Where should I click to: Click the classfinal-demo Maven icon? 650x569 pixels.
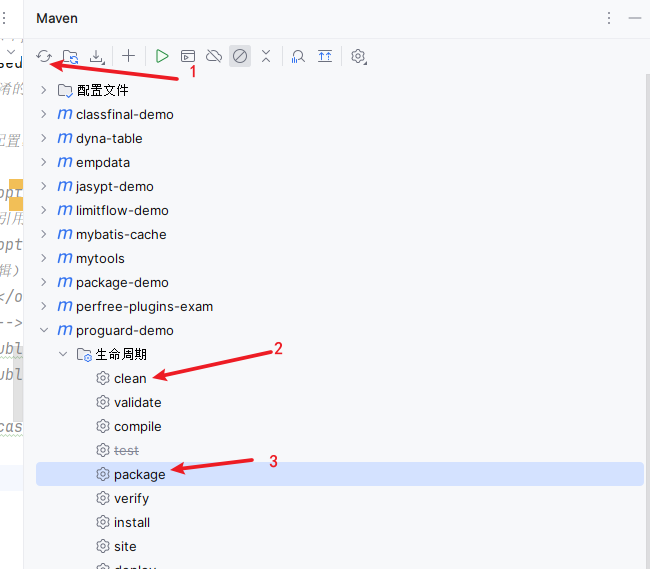point(65,114)
